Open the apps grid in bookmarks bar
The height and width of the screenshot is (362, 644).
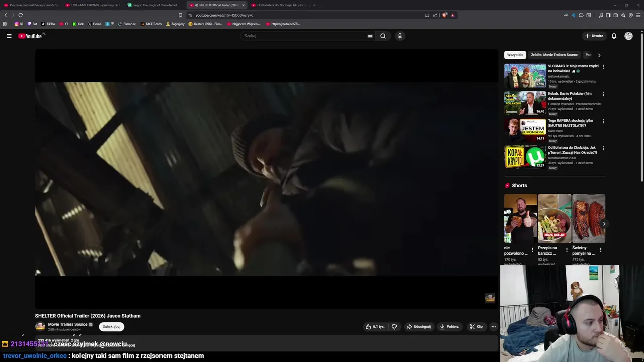tap(5, 24)
